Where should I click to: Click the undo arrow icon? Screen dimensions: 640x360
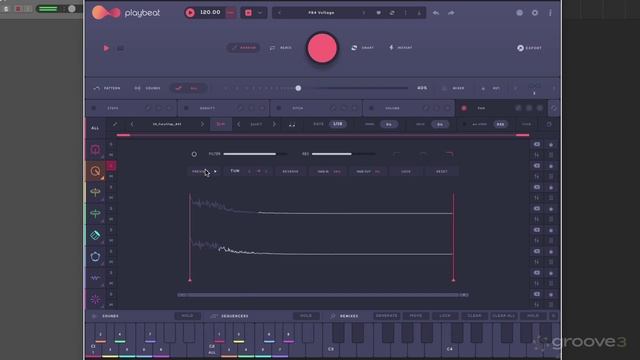point(436,13)
